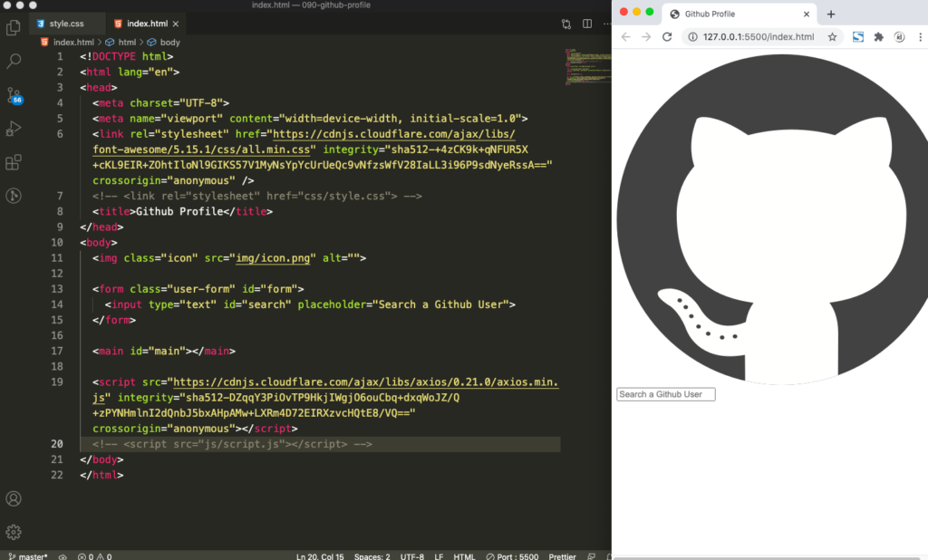Click the commented css/style.css link line

(x=256, y=196)
